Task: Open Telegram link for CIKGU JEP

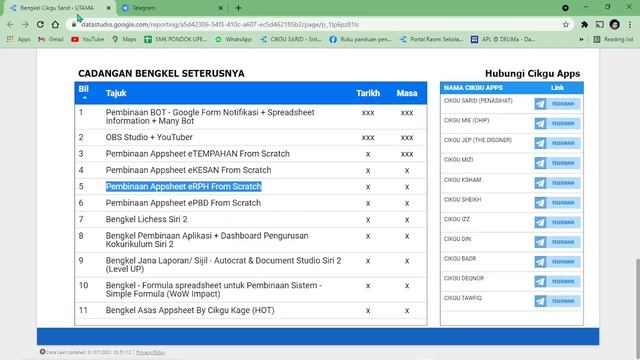Action: pos(557,143)
